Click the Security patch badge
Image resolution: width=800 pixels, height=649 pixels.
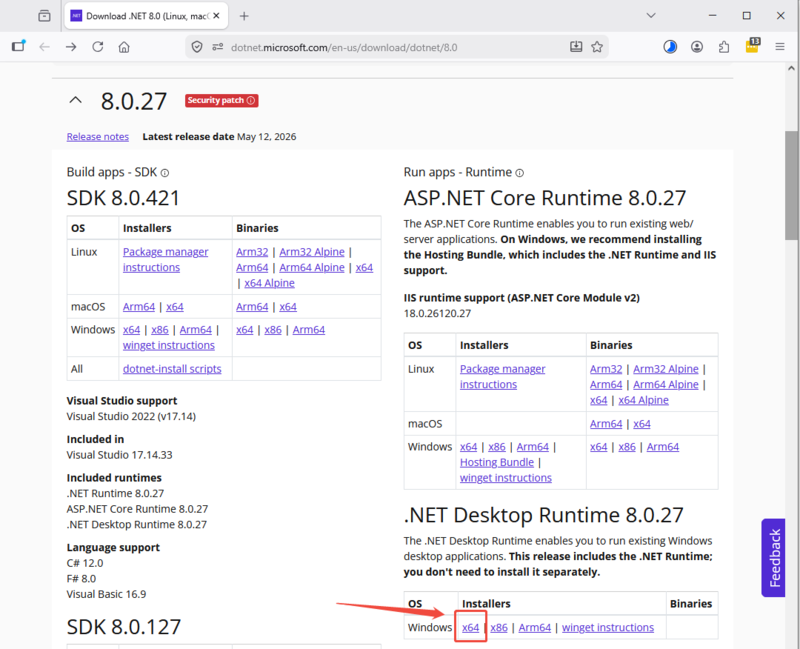click(221, 101)
